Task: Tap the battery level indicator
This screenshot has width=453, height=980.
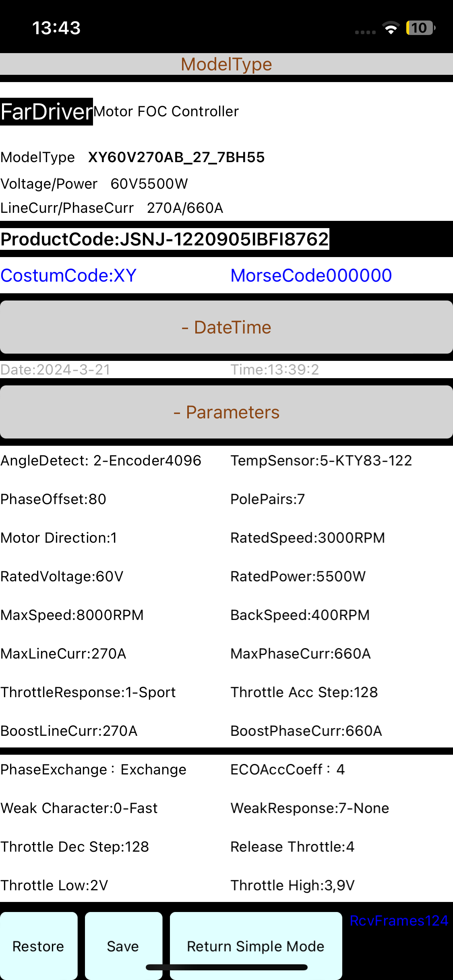Action: click(420, 28)
